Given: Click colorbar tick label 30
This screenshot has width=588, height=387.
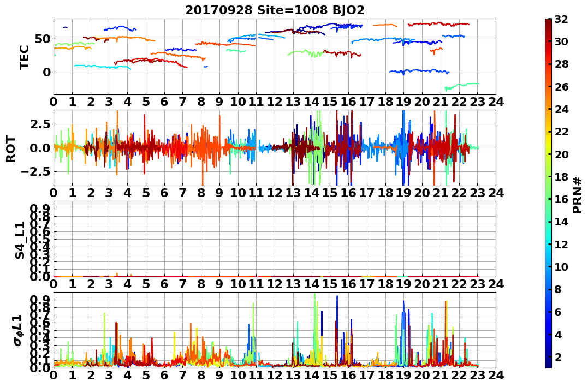Looking at the screenshot, I should pyautogui.click(x=561, y=41).
